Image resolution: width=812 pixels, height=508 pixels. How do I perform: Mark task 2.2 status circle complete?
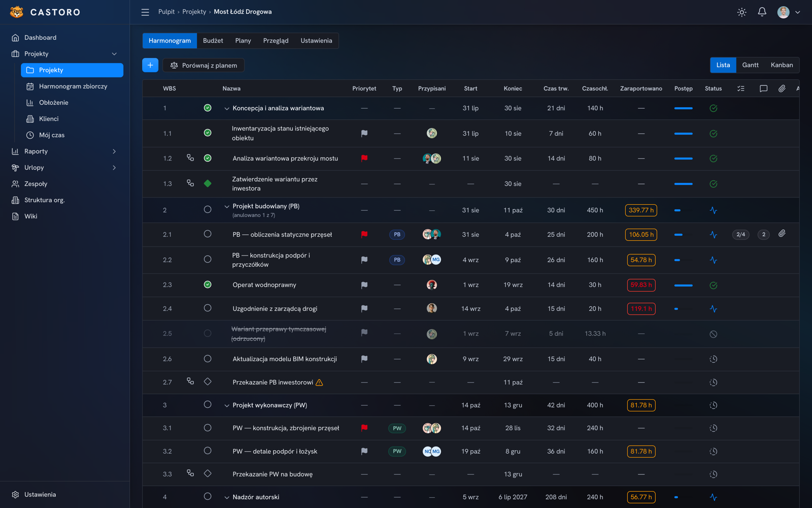[x=208, y=260]
